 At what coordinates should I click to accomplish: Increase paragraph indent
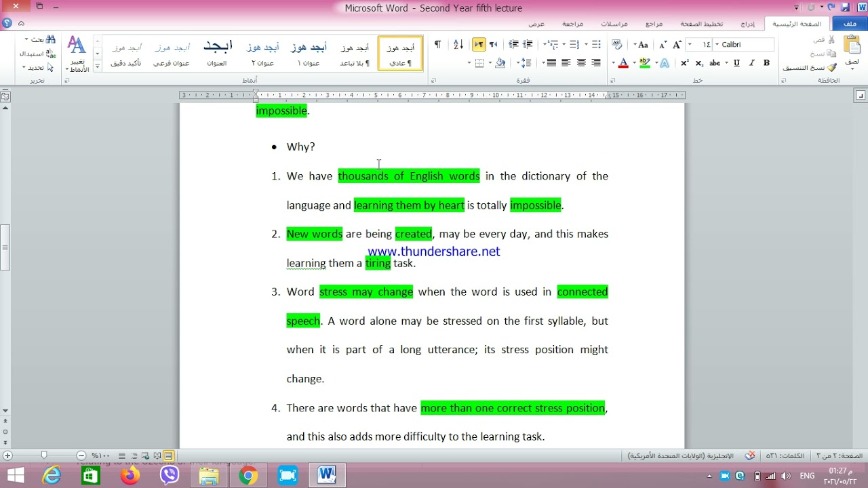coord(513,45)
